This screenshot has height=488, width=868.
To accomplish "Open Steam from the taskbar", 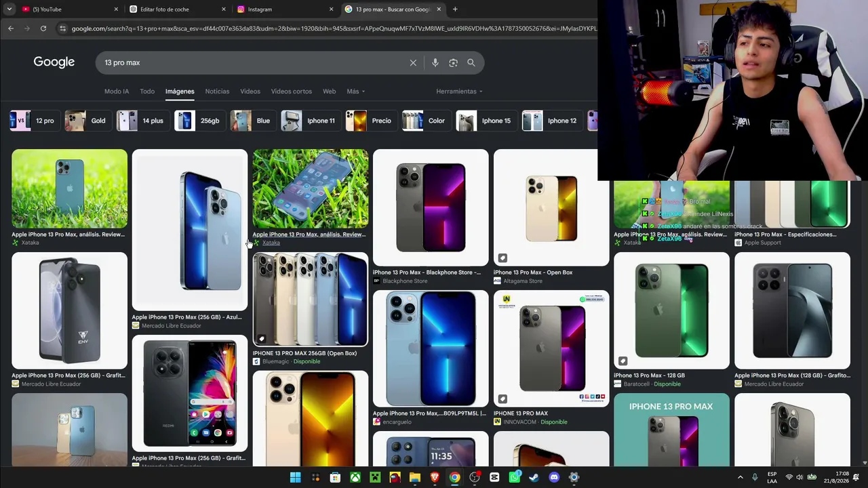I will point(534,477).
